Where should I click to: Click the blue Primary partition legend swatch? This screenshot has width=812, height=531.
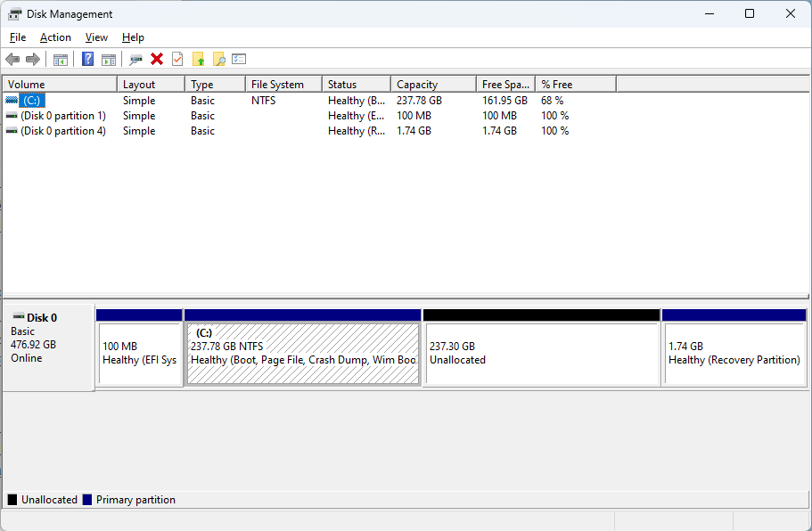pos(87,500)
